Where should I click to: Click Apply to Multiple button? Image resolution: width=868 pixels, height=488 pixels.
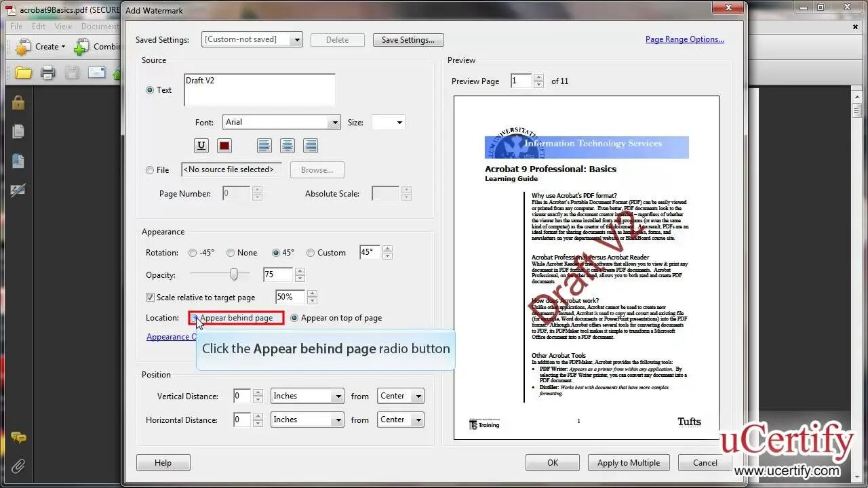[629, 463]
